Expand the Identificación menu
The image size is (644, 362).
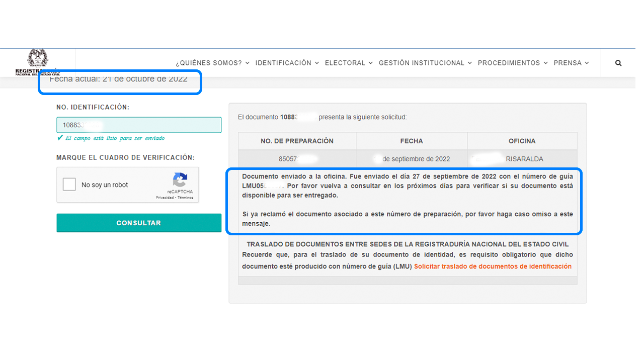(287, 63)
